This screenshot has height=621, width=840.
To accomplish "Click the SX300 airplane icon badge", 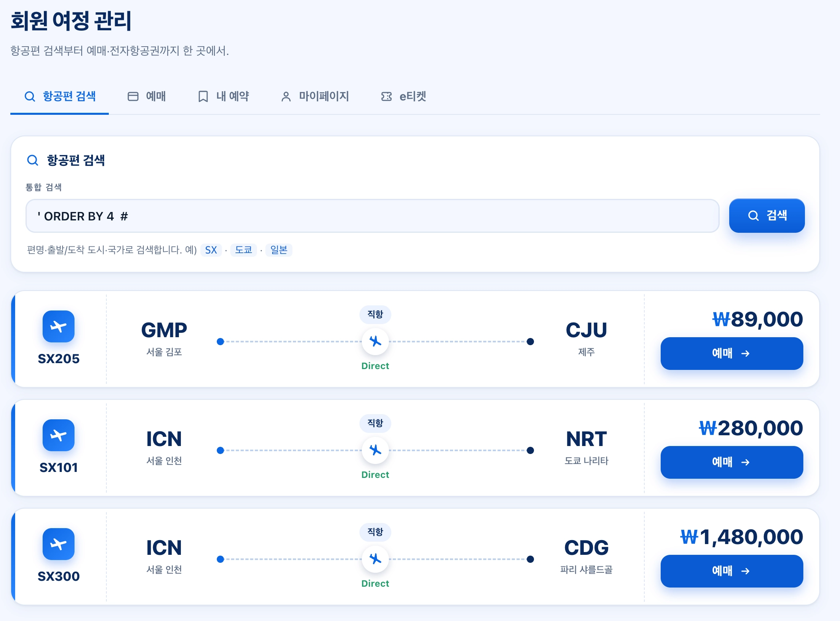I will coord(59,544).
